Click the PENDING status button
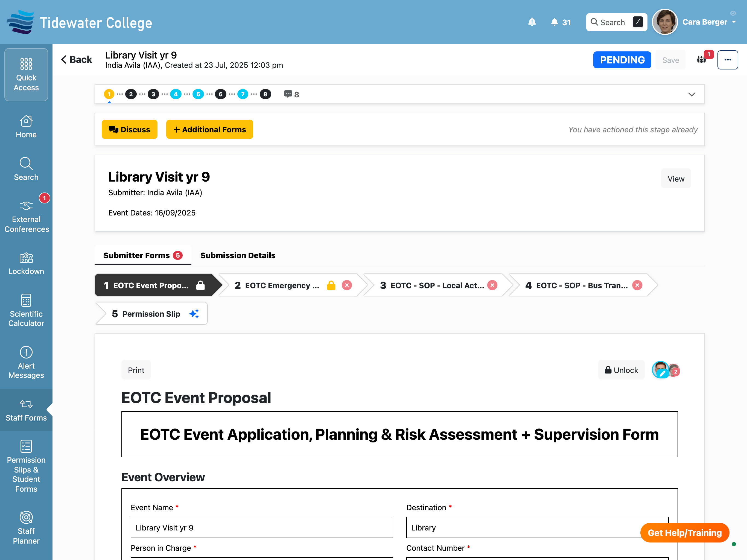The image size is (747, 560). (x=622, y=60)
